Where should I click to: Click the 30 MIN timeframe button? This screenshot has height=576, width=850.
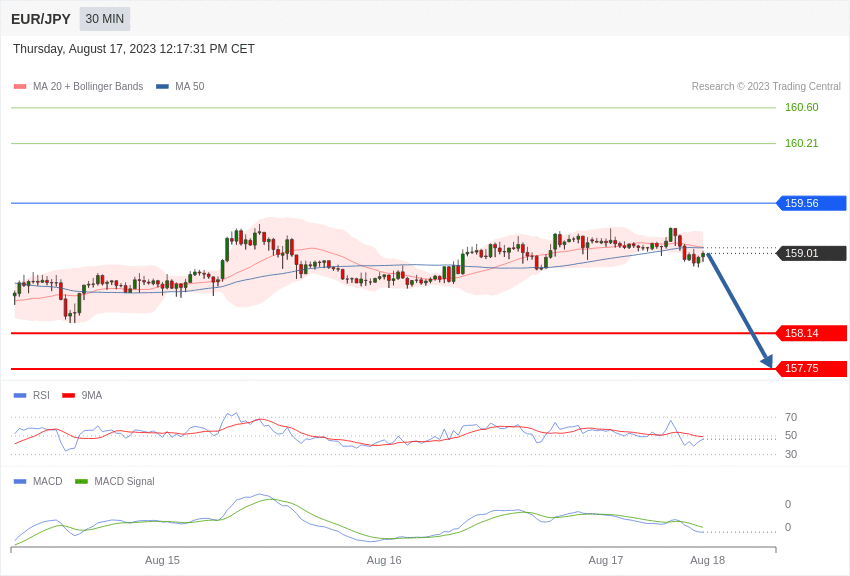pyautogui.click(x=105, y=19)
